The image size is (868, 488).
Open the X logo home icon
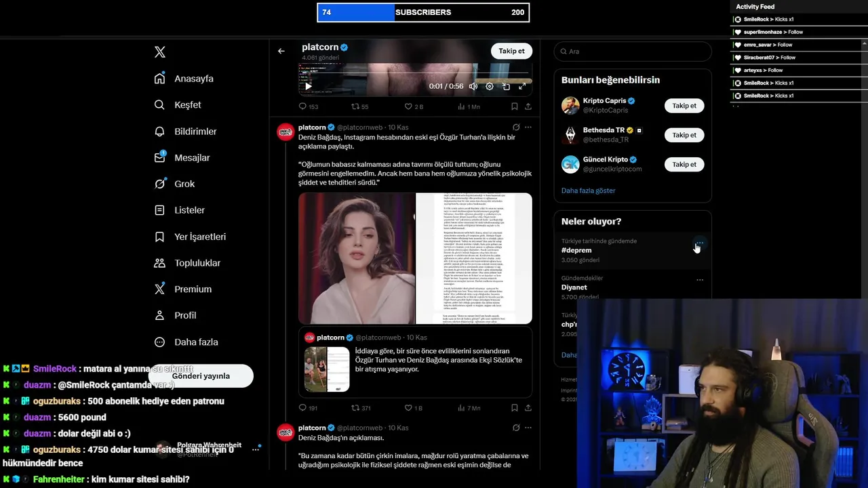pos(159,52)
